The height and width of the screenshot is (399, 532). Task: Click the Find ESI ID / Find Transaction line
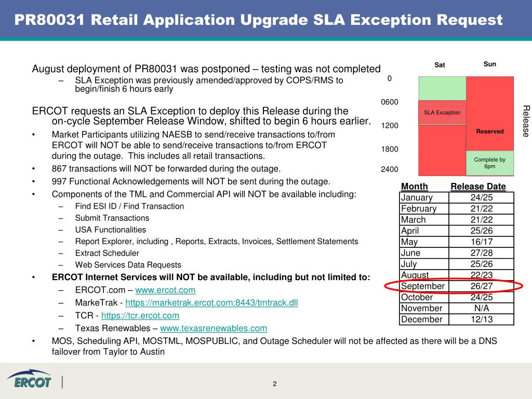click(129, 206)
